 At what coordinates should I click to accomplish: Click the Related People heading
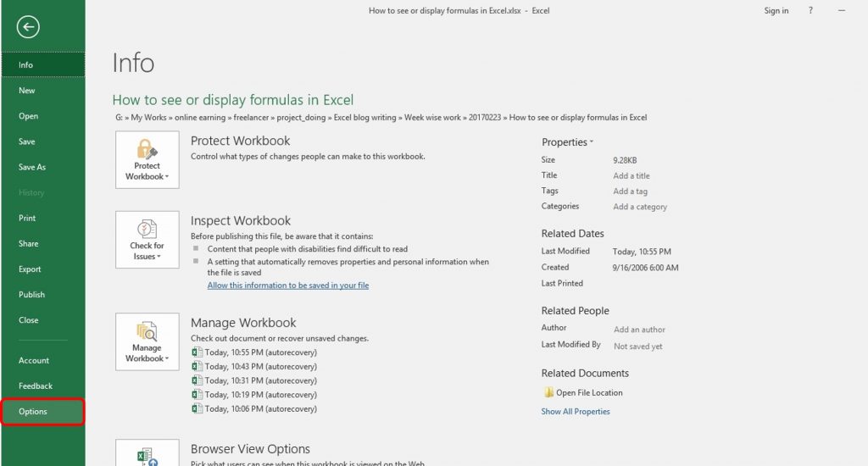(x=576, y=310)
